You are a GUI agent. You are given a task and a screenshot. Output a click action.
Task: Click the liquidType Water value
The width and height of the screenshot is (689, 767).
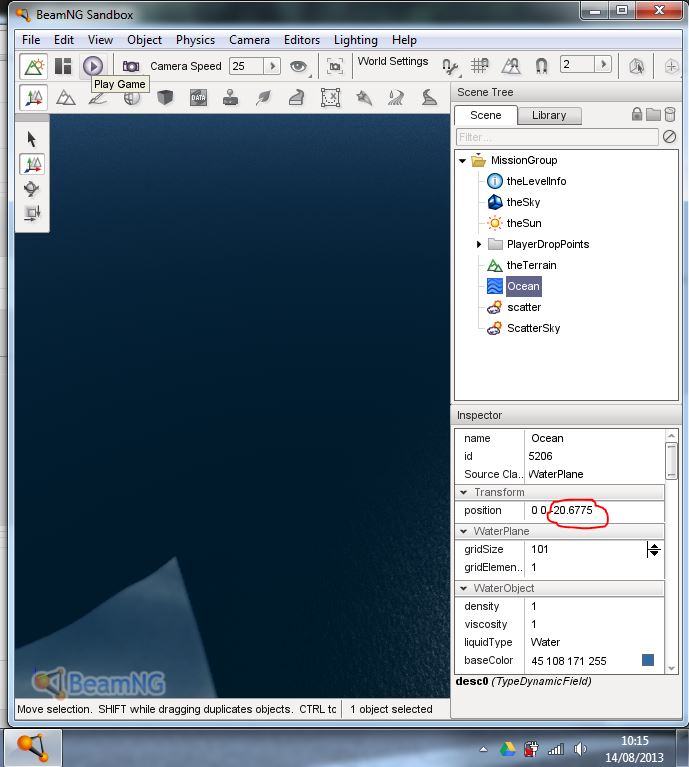click(x=545, y=642)
